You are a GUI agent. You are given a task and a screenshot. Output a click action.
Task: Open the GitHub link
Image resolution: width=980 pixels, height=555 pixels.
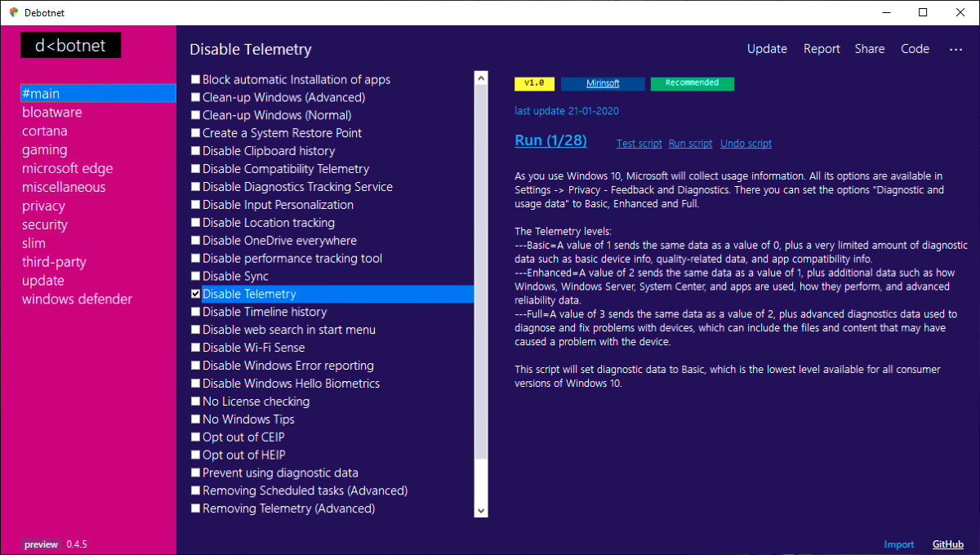pos(948,544)
